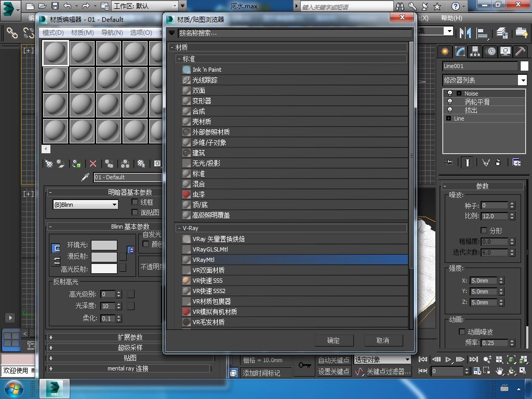The image size is (532, 399).
Task: Click 添加时间标记
Action: (x=262, y=373)
